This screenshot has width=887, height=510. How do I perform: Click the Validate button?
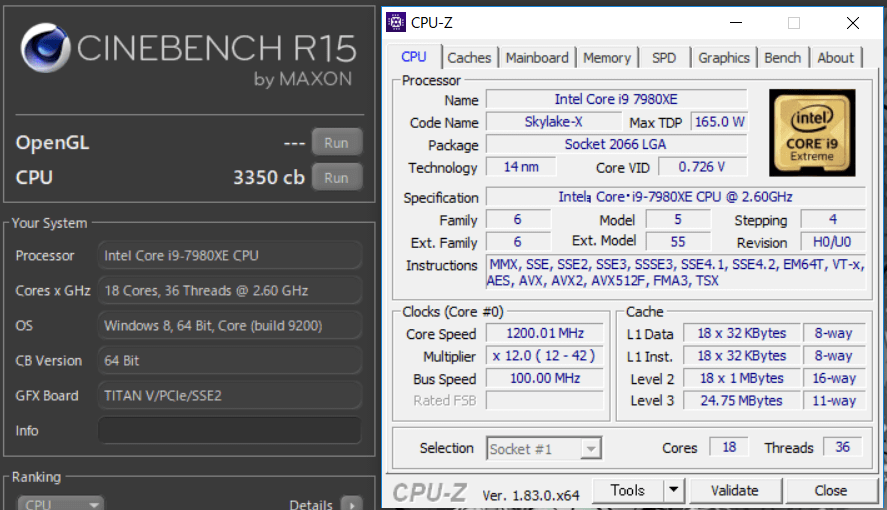[x=735, y=490]
